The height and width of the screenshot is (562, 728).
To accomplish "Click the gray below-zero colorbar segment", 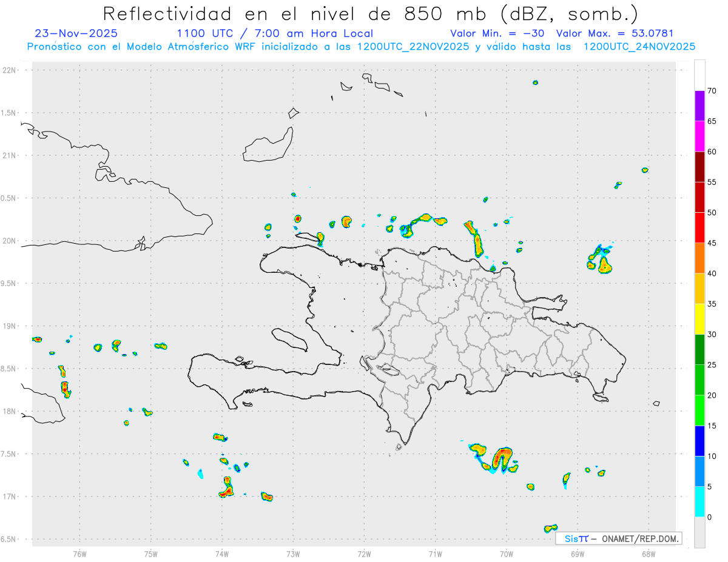I will [699, 532].
